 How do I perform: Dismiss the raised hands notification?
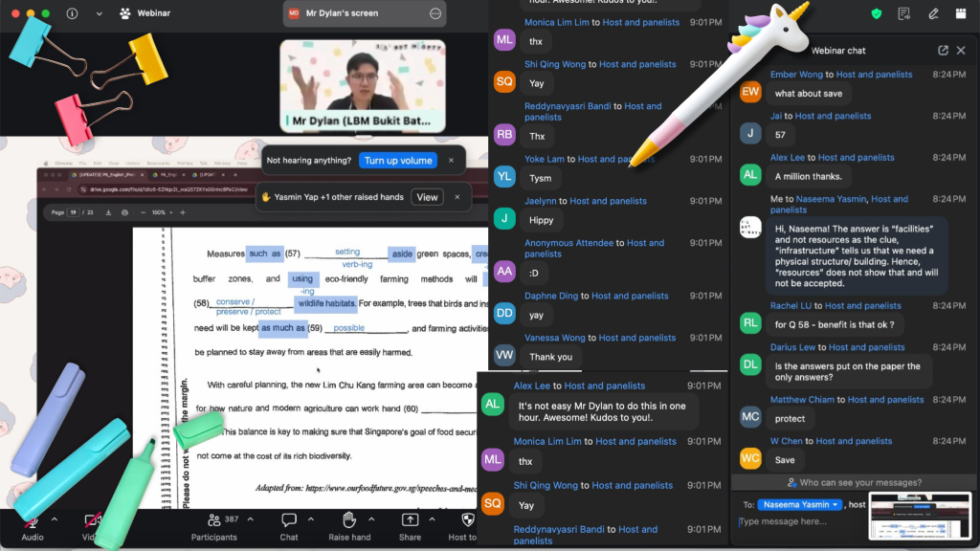click(457, 197)
